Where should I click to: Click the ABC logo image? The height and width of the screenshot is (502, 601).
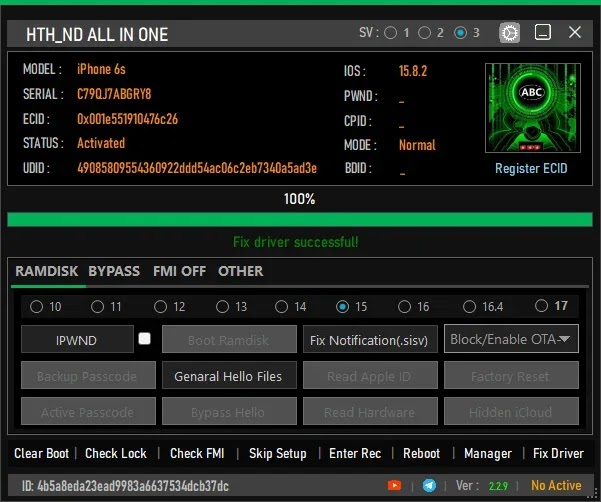click(x=532, y=108)
